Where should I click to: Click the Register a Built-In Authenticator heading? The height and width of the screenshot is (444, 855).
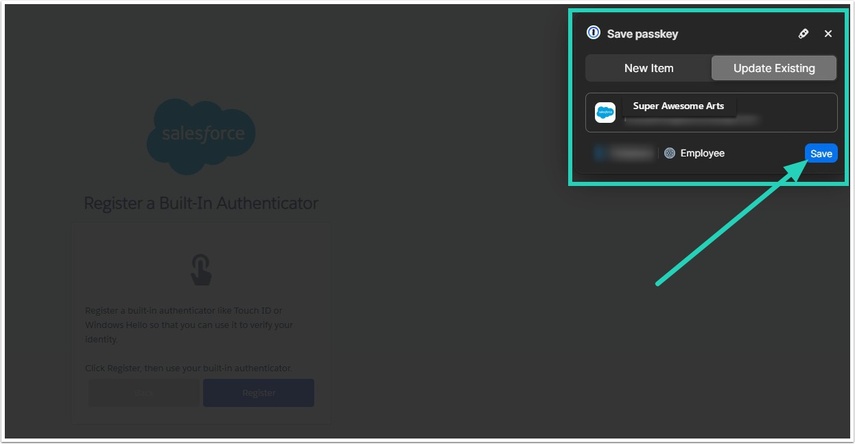coord(201,203)
